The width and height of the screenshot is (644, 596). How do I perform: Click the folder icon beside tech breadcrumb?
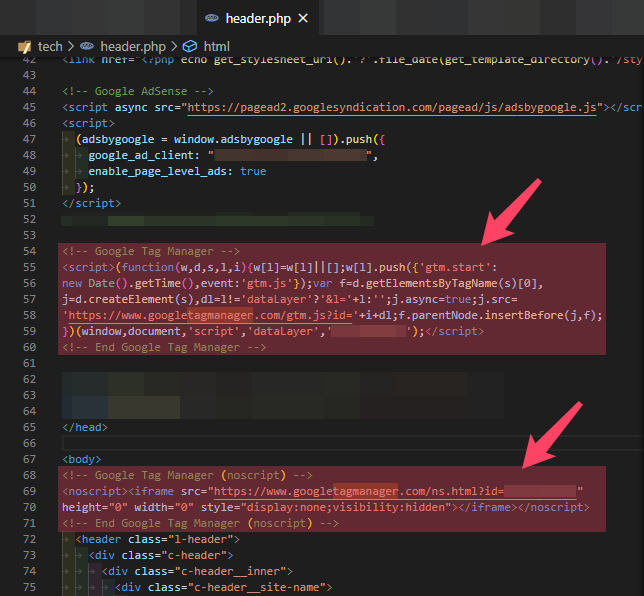(25, 47)
